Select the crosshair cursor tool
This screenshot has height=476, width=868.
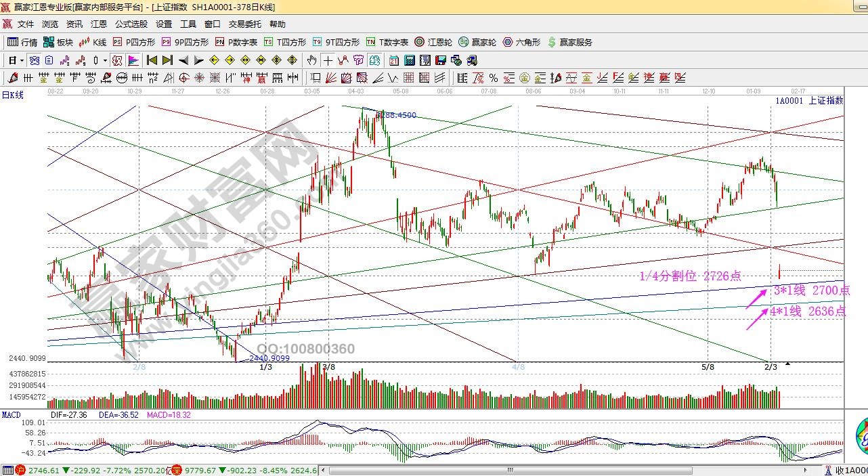click(x=328, y=60)
